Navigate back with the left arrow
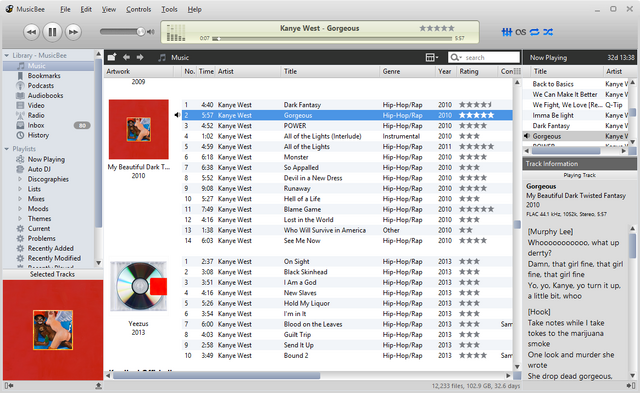Viewport: 640px width, 393px height. pyautogui.click(x=127, y=58)
